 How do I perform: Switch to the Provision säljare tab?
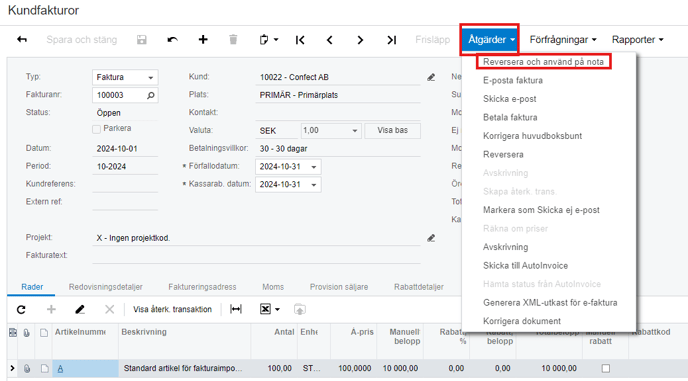tap(339, 287)
